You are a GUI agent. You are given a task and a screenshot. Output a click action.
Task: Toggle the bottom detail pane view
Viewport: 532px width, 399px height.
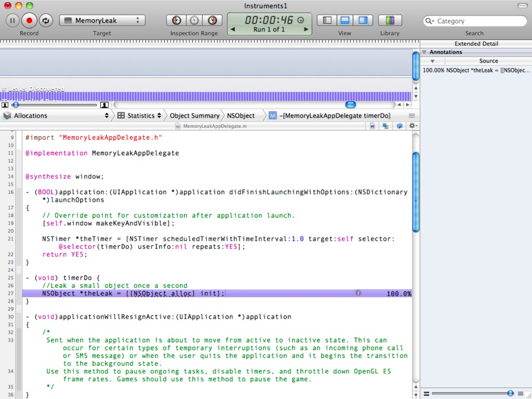coord(345,21)
